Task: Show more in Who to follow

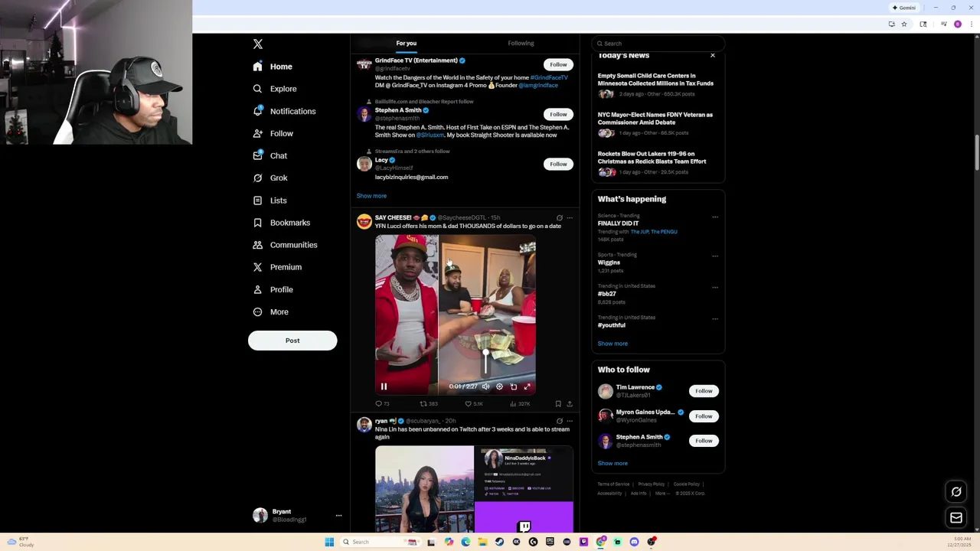Action: pos(612,464)
